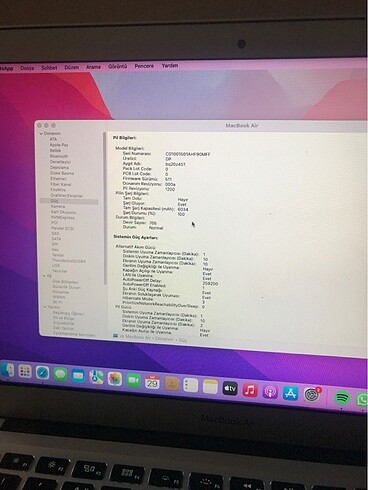The image size is (368, 490).
Task: Select Bluetooth in the sidebar
Action: click(x=59, y=156)
